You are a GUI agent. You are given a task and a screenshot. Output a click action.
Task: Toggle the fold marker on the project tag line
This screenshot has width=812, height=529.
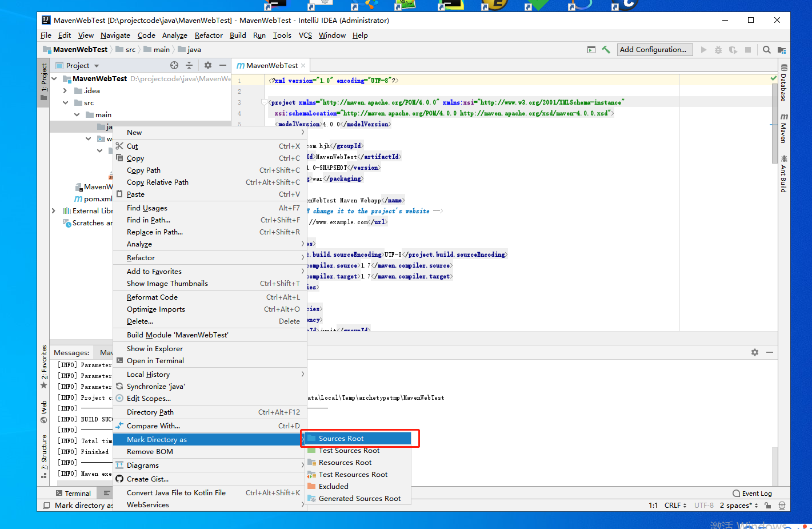pos(264,102)
